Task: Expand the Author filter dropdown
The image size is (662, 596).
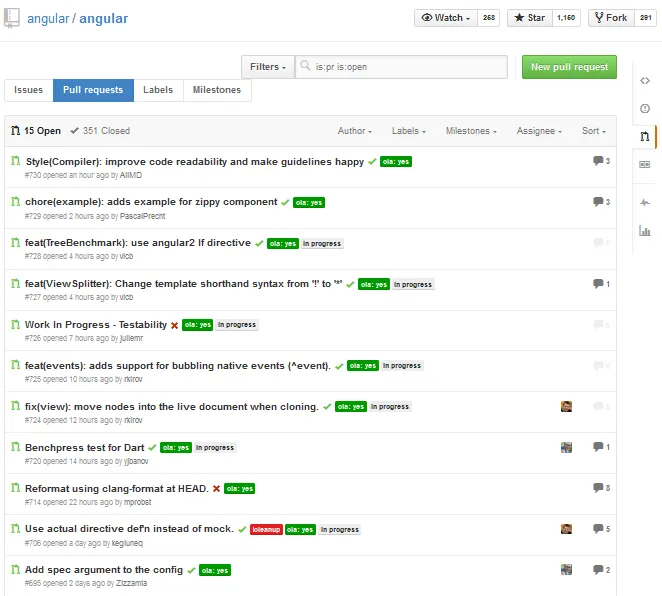Action: pos(355,131)
